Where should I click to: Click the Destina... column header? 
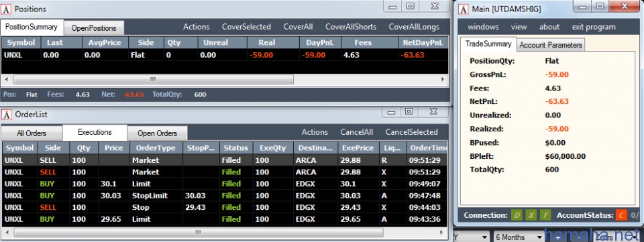pos(315,147)
